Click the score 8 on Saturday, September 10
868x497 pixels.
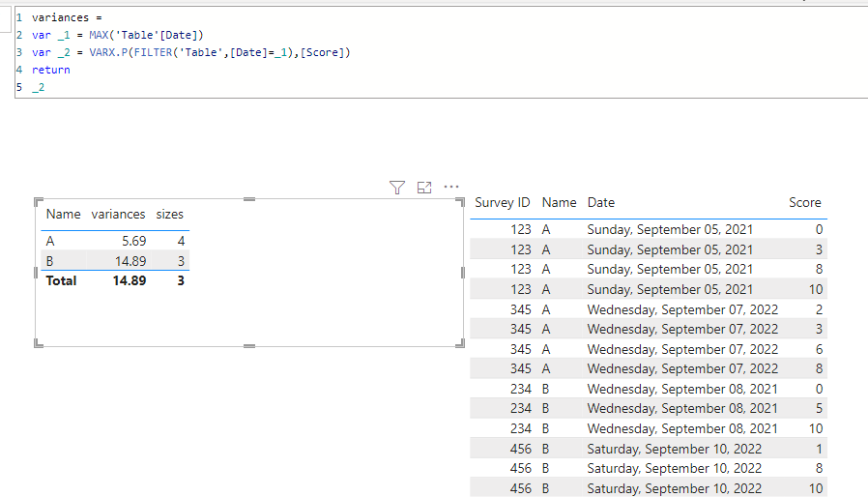pyautogui.click(x=819, y=468)
